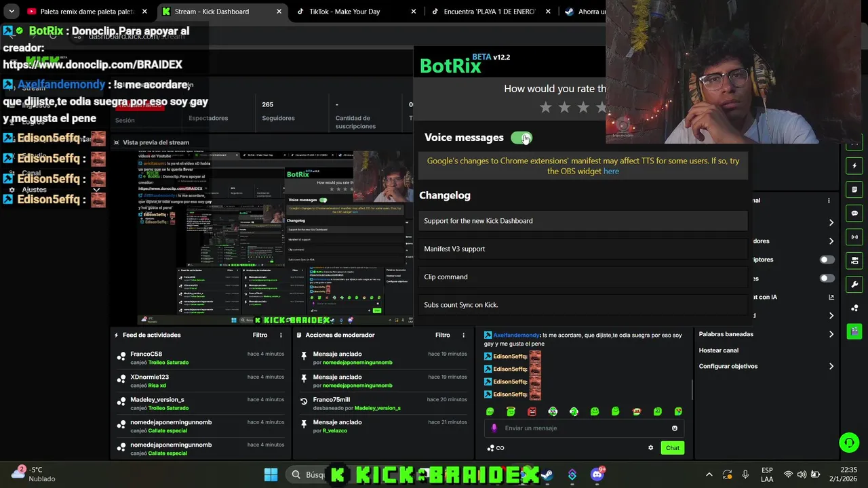Insert the last emote in the chat emote row

coord(678,411)
